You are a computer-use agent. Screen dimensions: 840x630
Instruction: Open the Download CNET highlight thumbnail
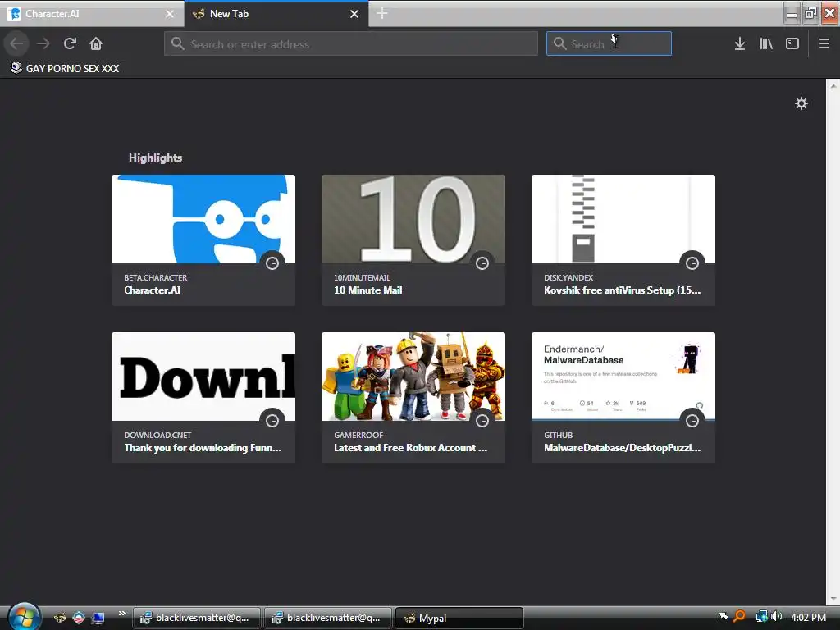pyautogui.click(x=203, y=376)
